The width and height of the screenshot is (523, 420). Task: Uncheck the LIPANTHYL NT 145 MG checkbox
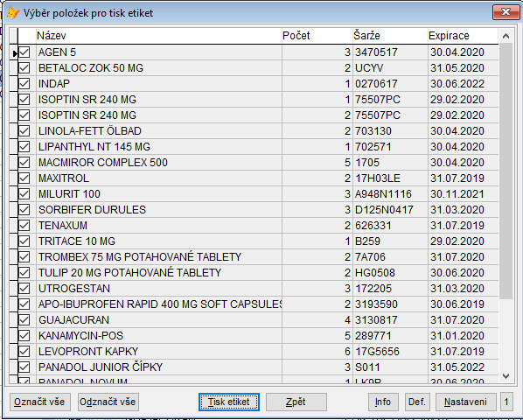tap(24, 146)
